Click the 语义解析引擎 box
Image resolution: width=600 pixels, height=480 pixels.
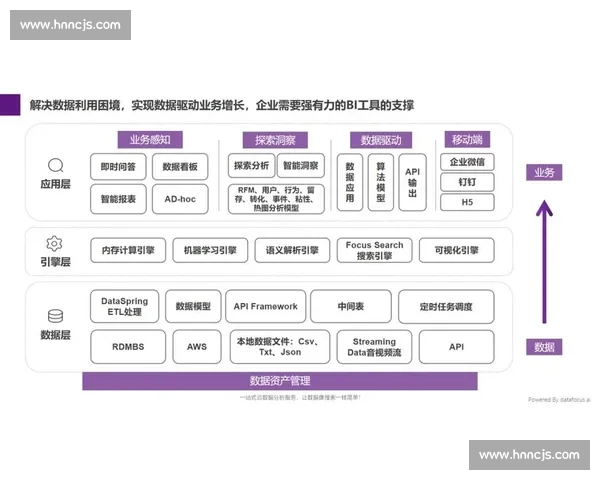point(292,250)
